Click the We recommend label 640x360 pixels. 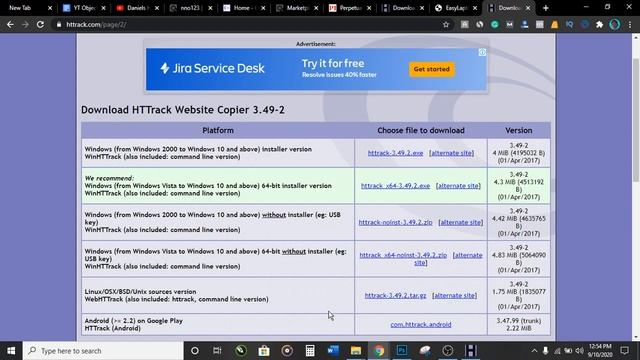(109, 178)
